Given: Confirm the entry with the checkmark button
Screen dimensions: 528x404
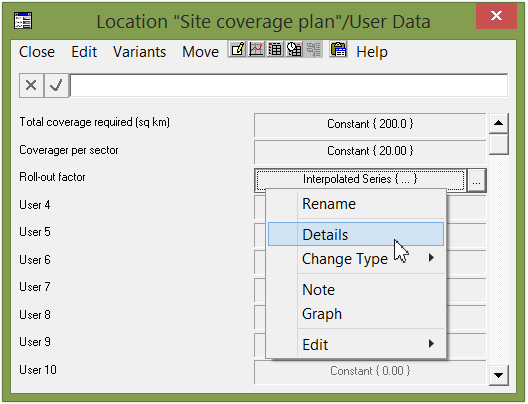Looking at the screenshot, I should point(56,86).
